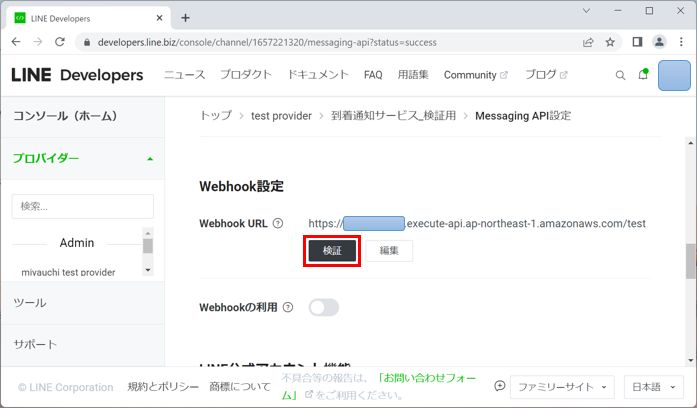Click the share page icon in the address bar
The width and height of the screenshot is (697, 408).
pos(588,42)
